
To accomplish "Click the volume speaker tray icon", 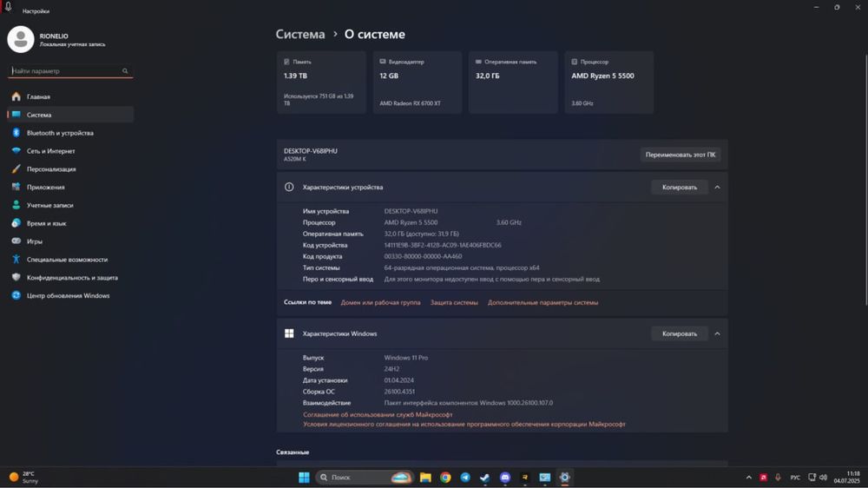I will 823,478.
